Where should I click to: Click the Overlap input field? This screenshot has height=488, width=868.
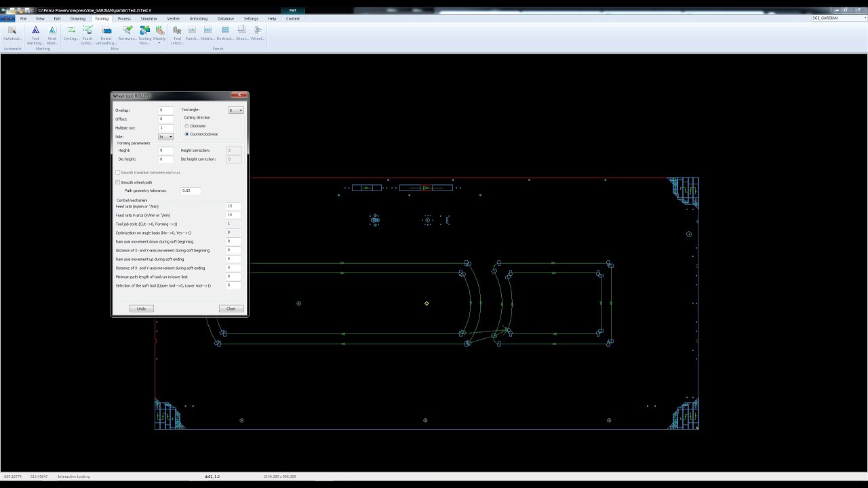tap(165, 110)
